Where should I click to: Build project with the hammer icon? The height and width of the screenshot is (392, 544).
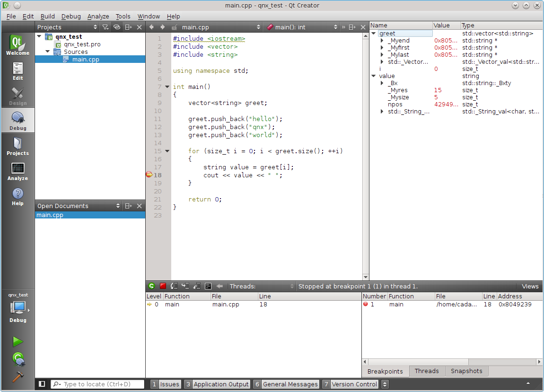(x=18, y=377)
